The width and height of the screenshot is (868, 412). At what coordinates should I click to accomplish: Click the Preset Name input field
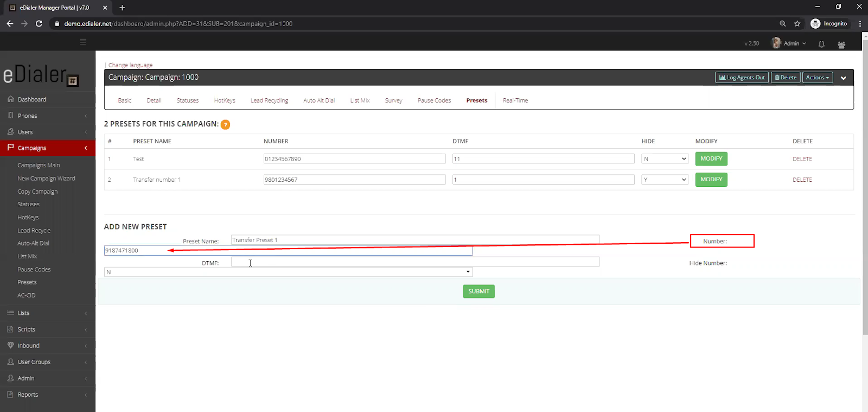pyautogui.click(x=415, y=239)
